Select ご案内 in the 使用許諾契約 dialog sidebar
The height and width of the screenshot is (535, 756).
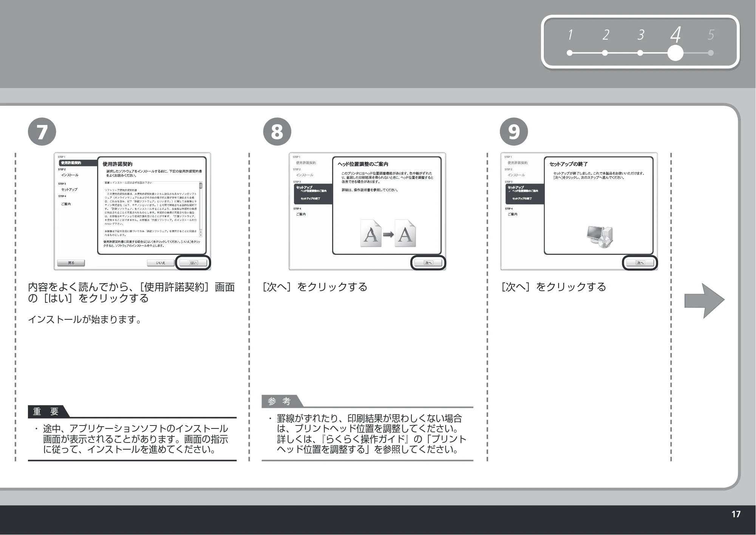click(66, 204)
